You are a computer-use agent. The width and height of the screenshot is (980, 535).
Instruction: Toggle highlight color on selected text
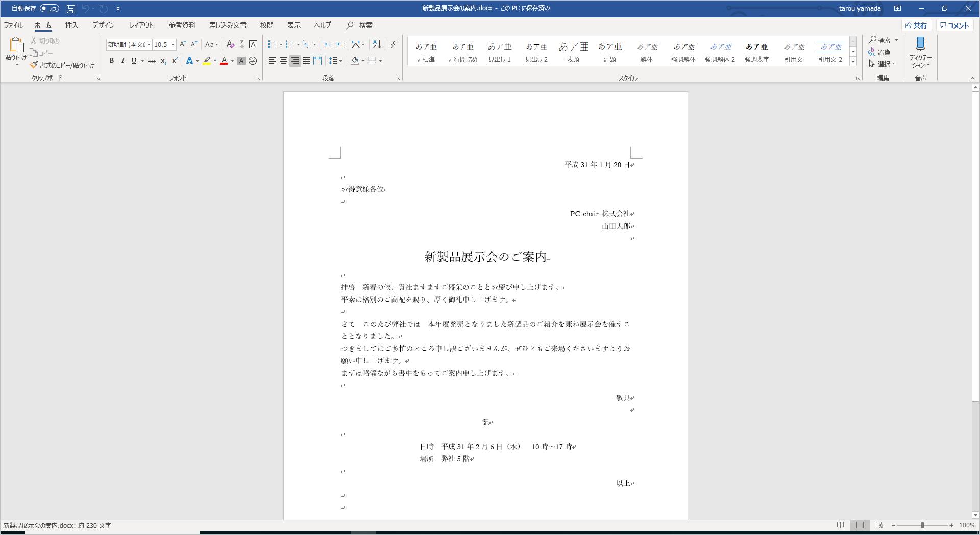(x=206, y=61)
